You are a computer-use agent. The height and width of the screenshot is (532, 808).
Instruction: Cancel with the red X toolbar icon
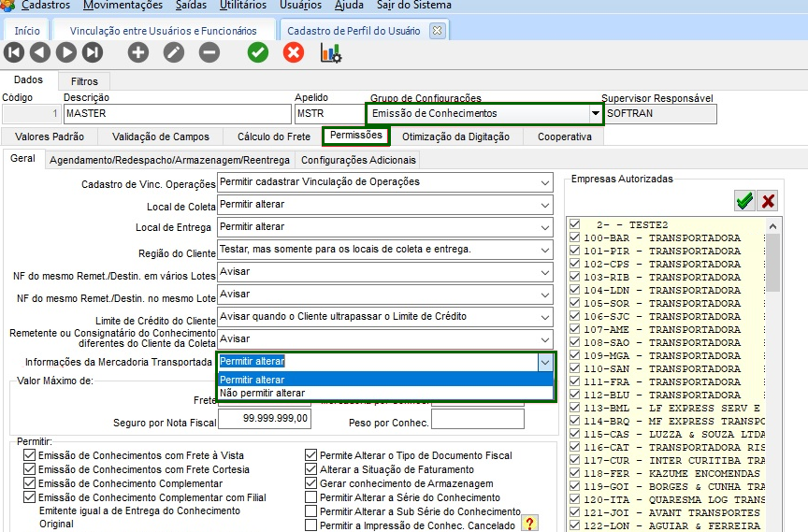pyautogui.click(x=294, y=52)
